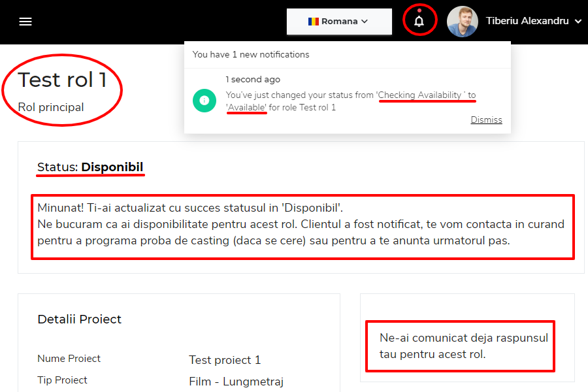This screenshot has height=392, width=588.
Task: Dismiss the status change notification
Action: (x=486, y=120)
